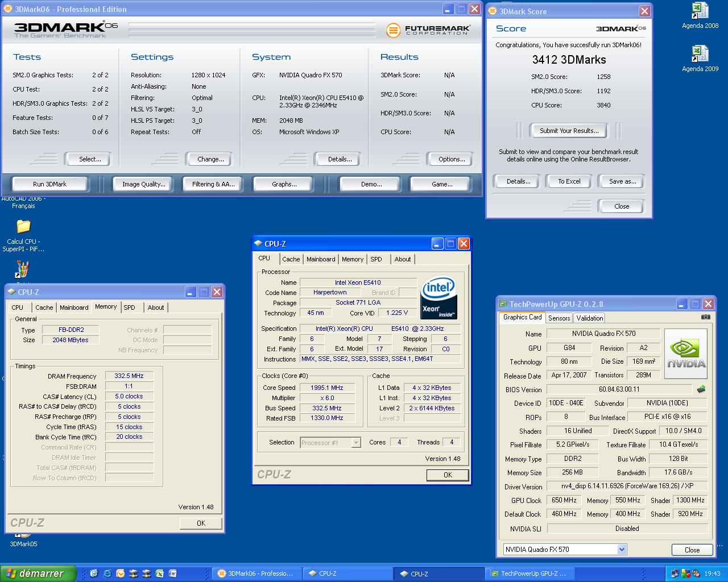Image resolution: width=728 pixels, height=582 pixels.
Task: Open Mainboard tab in CPU-Z memory window
Action: 74,307
